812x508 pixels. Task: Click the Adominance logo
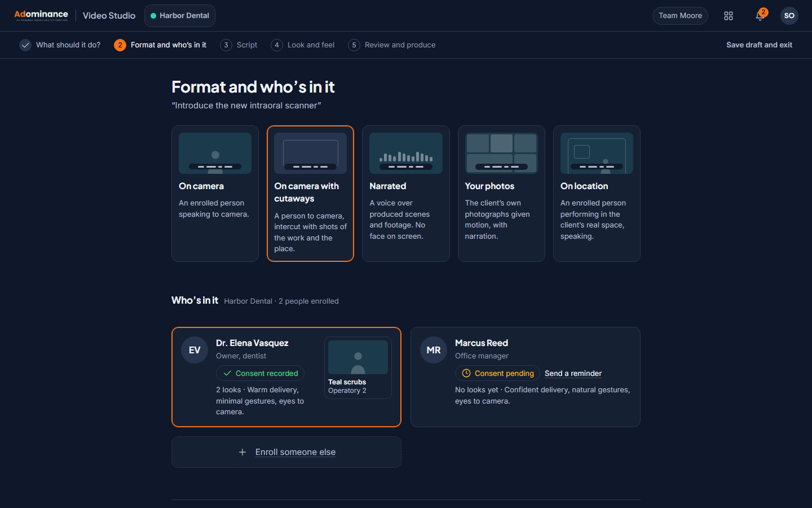click(x=41, y=15)
